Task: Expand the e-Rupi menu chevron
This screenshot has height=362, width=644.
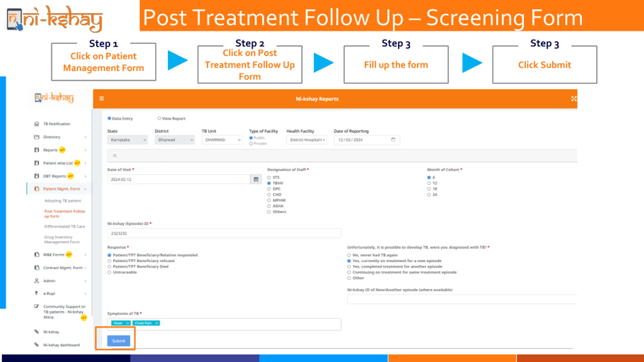Action: pyautogui.click(x=86, y=294)
